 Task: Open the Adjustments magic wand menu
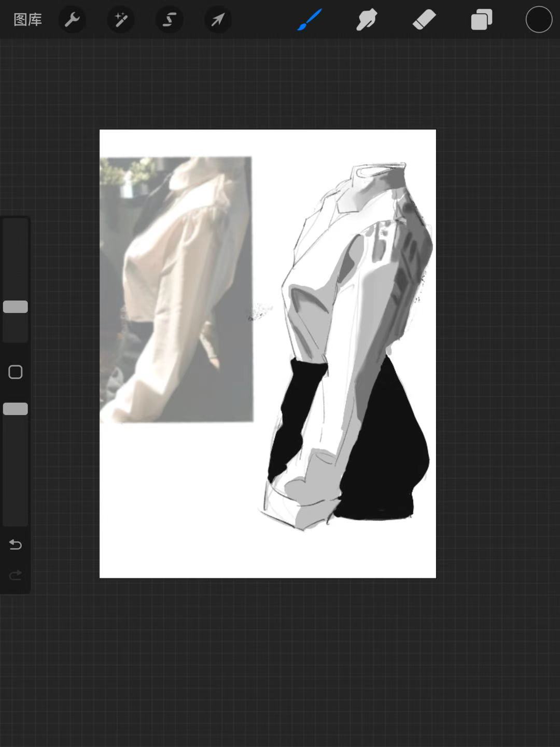[x=121, y=20]
